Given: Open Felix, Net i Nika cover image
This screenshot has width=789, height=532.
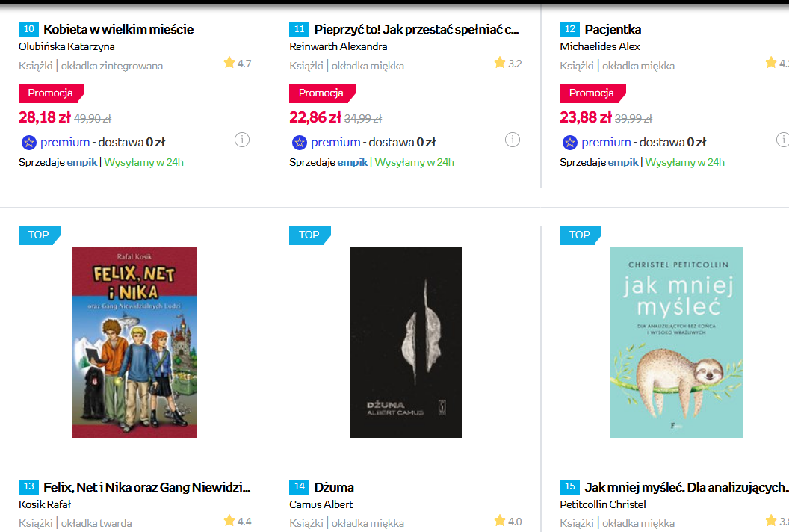Looking at the screenshot, I should click(x=134, y=342).
